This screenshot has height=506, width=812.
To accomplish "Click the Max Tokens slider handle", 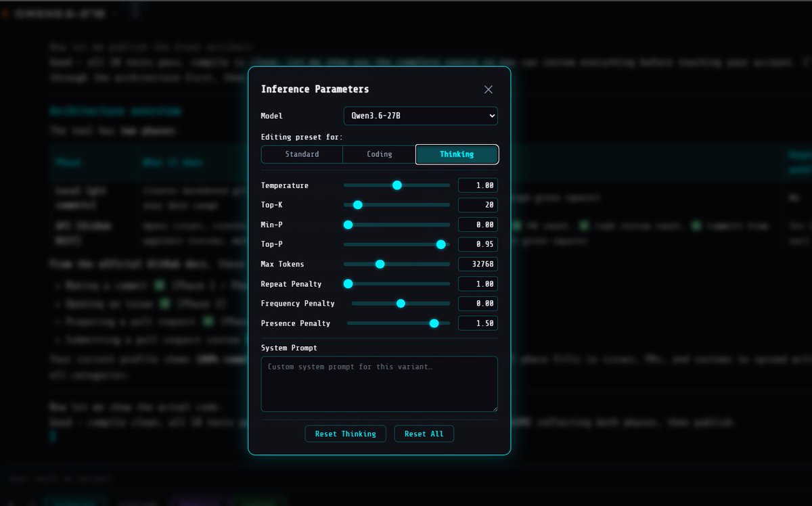I will (x=380, y=264).
